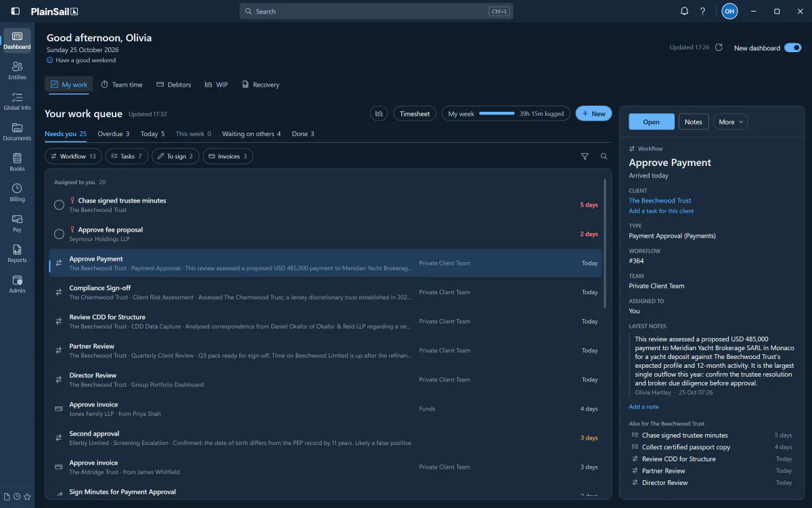Filter queue by Workflow 13 chip
The width and height of the screenshot is (812, 508).
[x=74, y=156]
